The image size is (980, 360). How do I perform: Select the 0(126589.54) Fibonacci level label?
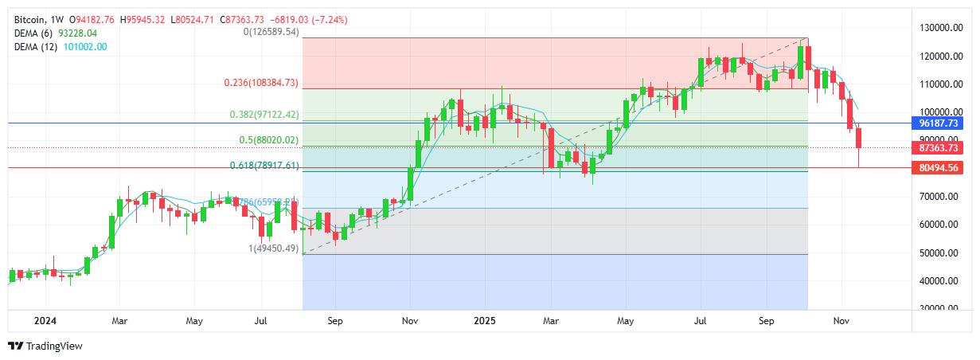[x=271, y=32]
